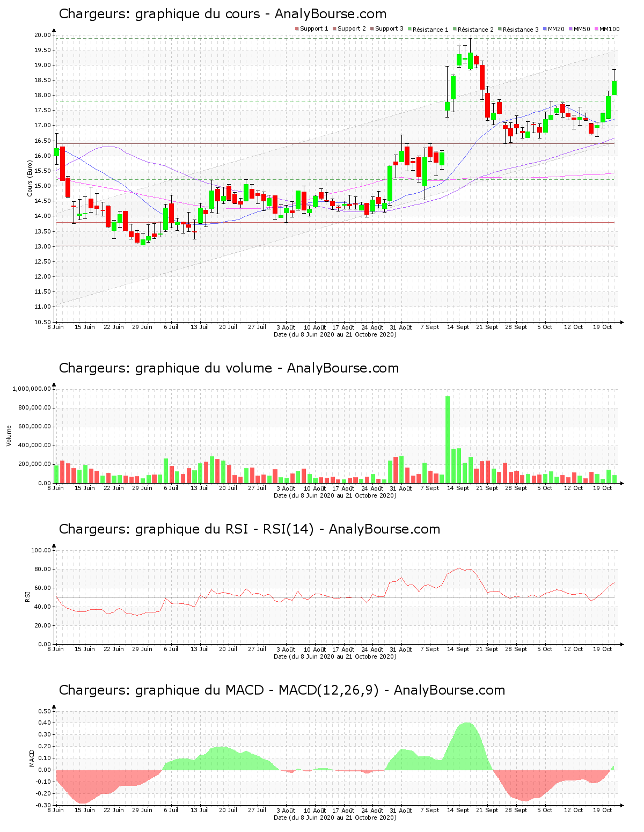Image resolution: width=644 pixels, height=832 pixels.
Task: Click the 100.00 value on RSI axis
Action: [41, 550]
